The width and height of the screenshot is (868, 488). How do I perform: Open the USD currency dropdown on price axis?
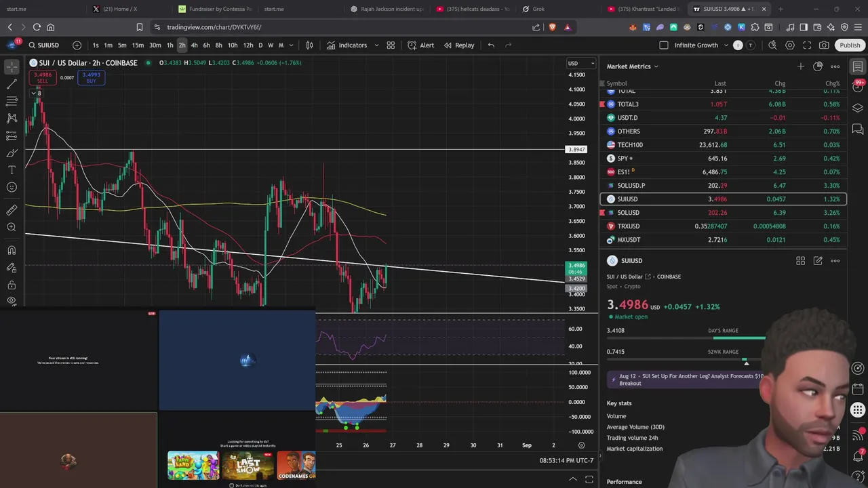pyautogui.click(x=581, y=64)
